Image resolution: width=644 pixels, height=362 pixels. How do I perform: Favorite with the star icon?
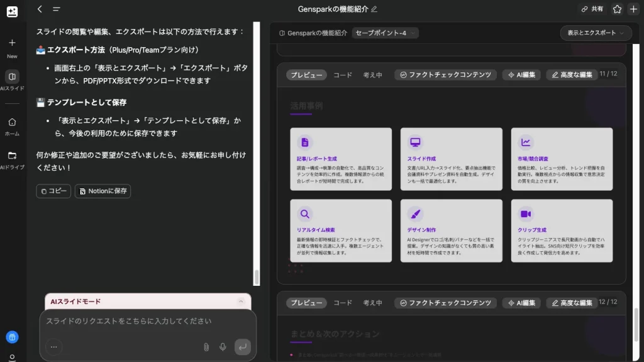pyautogui.click(x=617, y=9)
